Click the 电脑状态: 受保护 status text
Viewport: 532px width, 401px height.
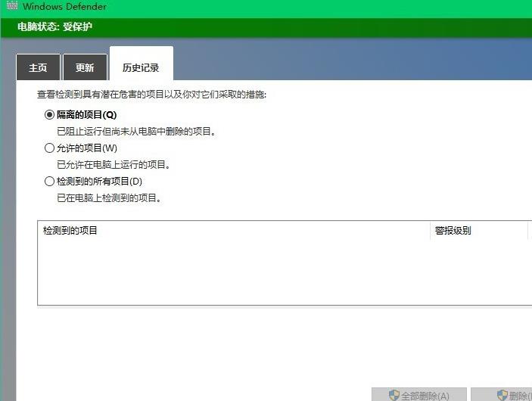tap(55, 26)
